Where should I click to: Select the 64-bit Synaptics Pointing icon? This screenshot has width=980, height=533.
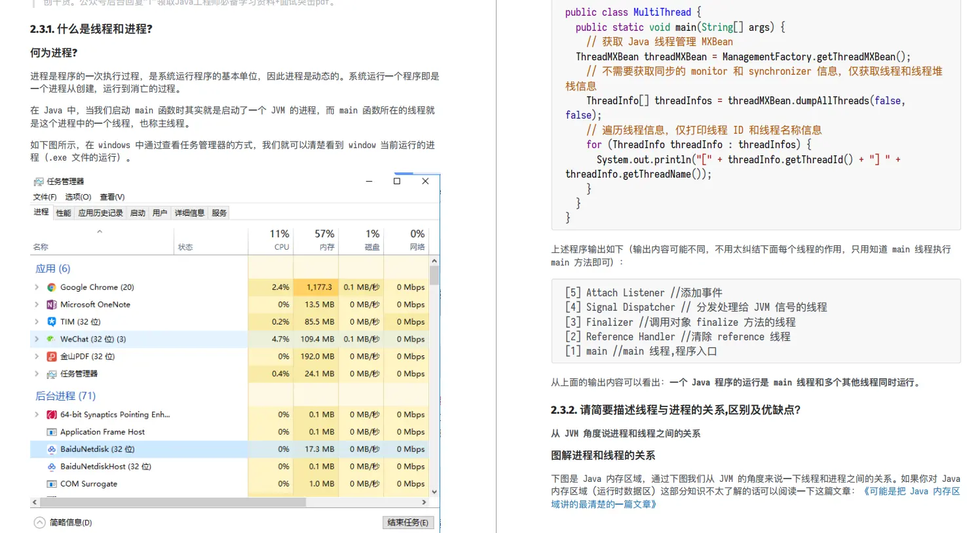[50, 414]
